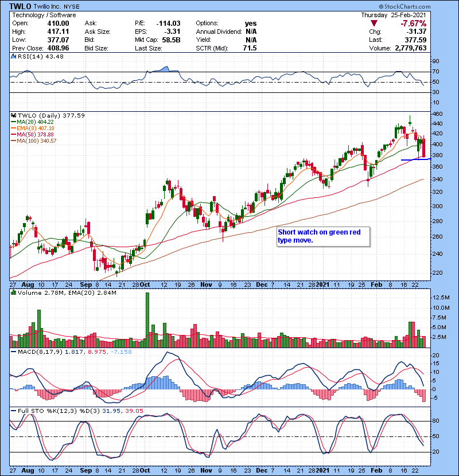Viewport: 459px width, 476px height.
Task: Click the Feb label under the price chart
Action: pos(376,284)
